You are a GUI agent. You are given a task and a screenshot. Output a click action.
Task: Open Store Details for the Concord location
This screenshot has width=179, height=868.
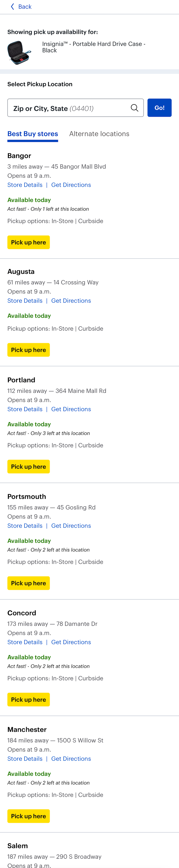pos(24,642)
